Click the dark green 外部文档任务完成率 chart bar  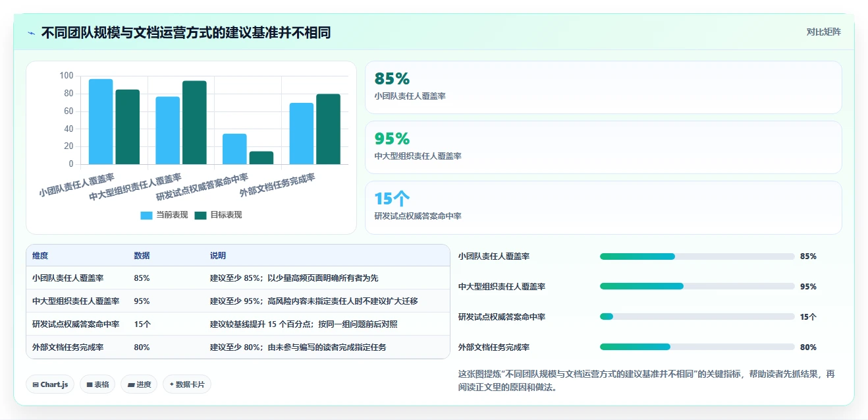pos(328,129)
